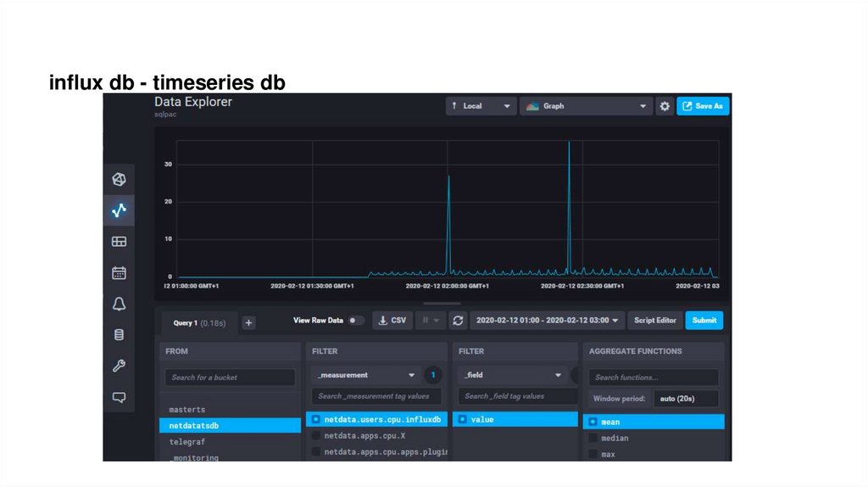Viewport: 868px width, 487px height.
Task: Open Dashboards from the sidebar grid icon
Action: pyautogui.click(x=119, y=242)
